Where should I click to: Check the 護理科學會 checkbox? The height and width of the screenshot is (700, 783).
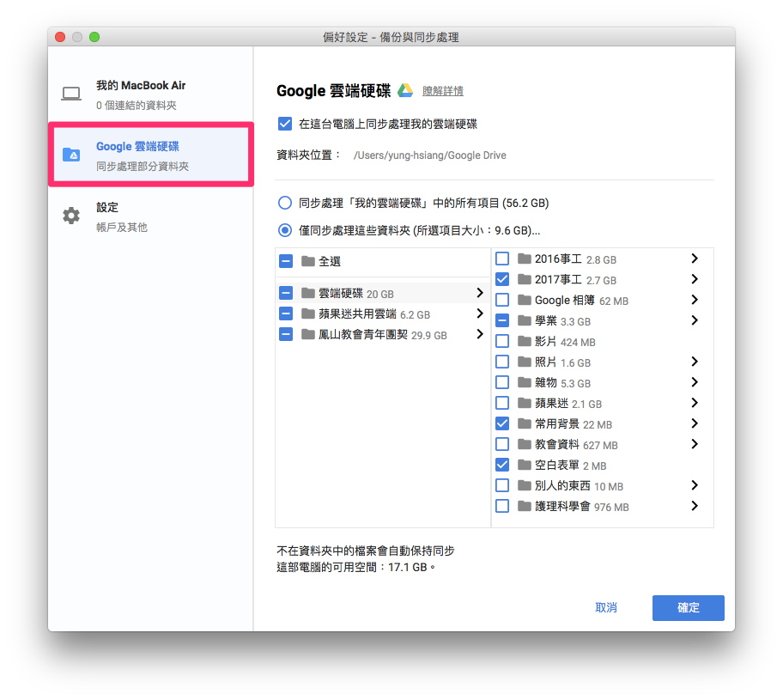(x=502, y=506)
